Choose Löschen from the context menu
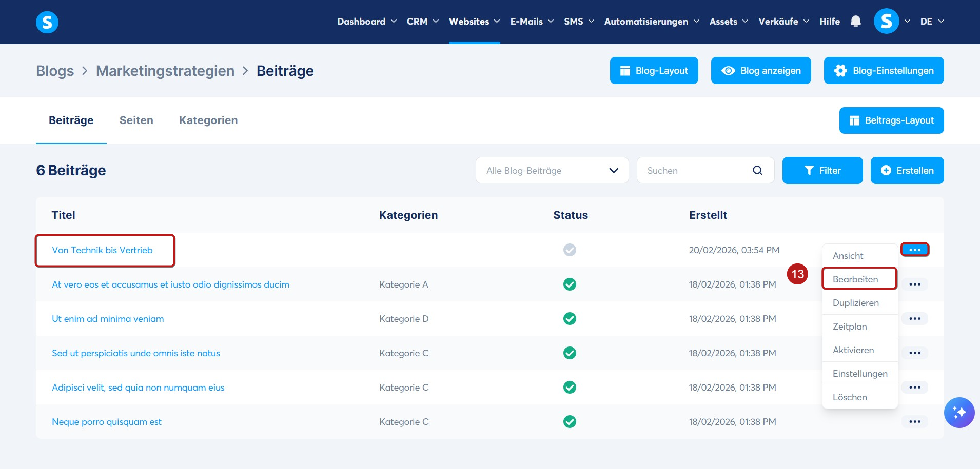The width and height of the screenshot is (980, 469). pos(860,397)
